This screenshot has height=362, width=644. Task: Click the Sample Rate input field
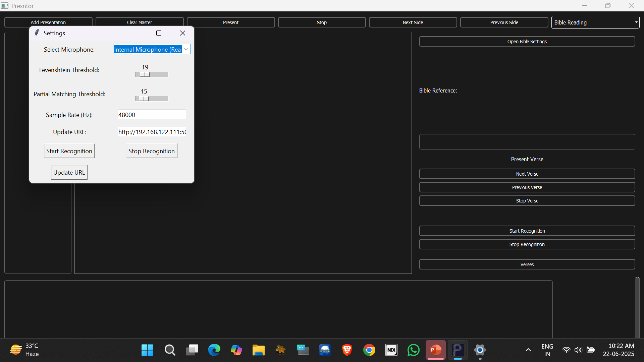(x=152, y=115)
